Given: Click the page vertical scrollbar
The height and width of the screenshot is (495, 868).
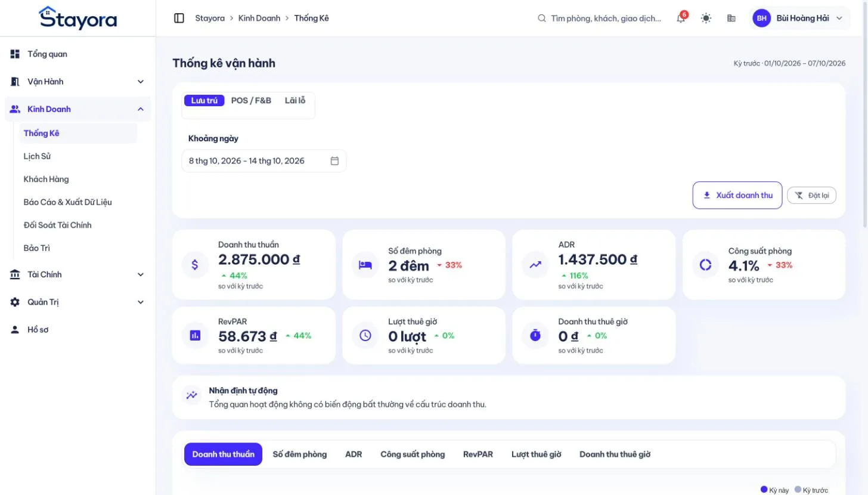Looking at the screenshot, I should point(864,114).
